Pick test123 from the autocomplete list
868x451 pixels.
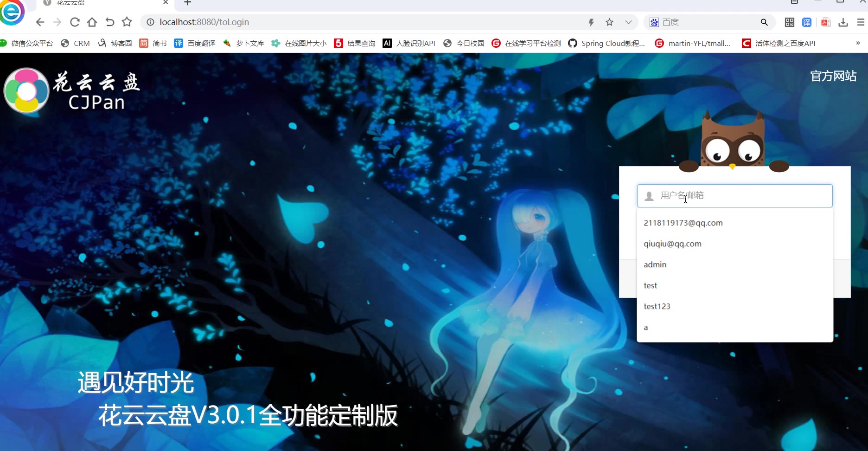[735, 306]
